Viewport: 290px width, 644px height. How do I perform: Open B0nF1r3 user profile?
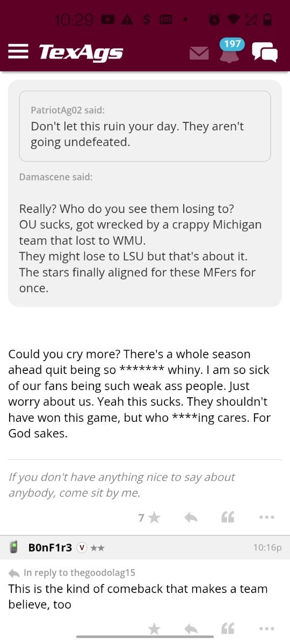click(50, 547)
